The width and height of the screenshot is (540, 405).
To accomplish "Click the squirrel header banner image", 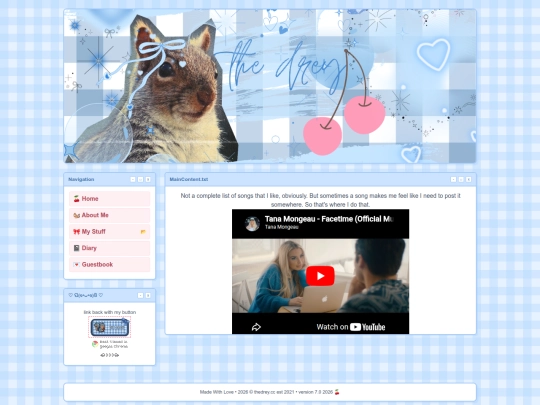I will point(270,86).
